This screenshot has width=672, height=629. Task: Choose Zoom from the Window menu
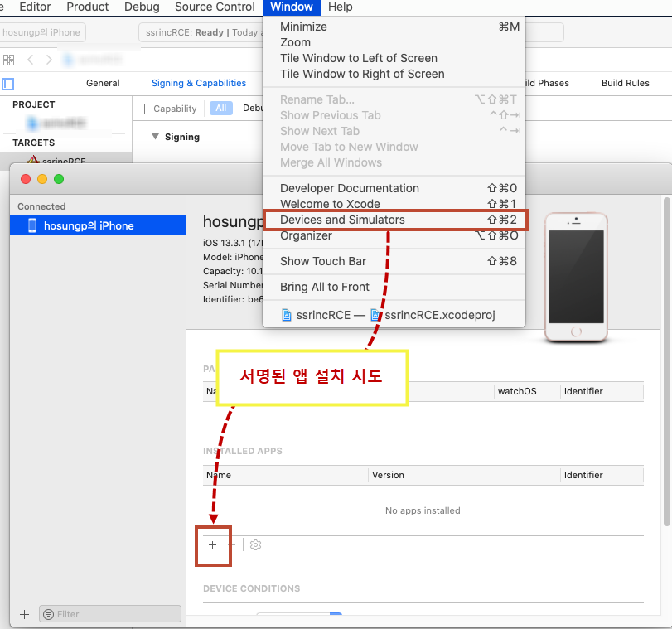[394, 42]
